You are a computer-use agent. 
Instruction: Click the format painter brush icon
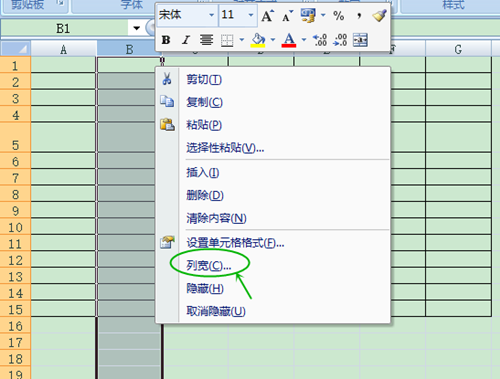coord(379,16)
